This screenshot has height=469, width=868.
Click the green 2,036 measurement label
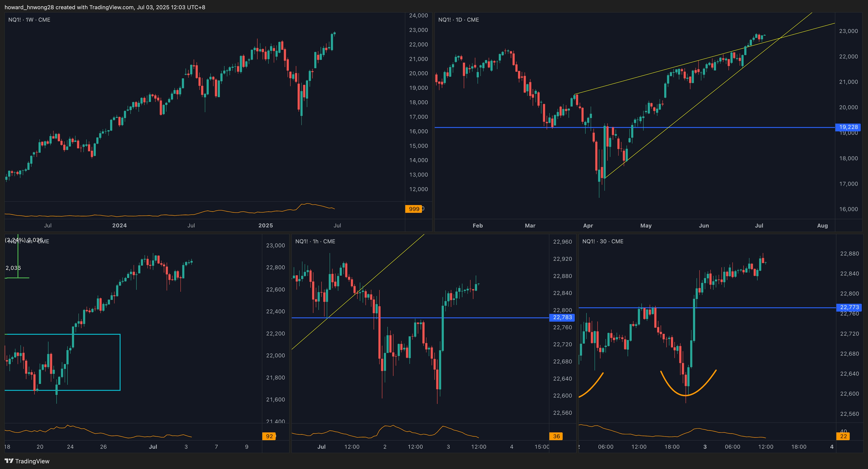pos(13,268)
